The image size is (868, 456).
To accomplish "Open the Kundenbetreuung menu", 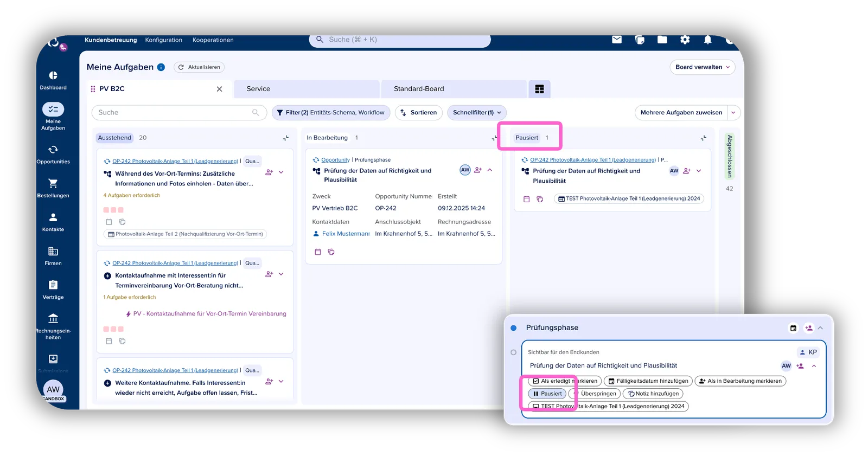I will pyautogui.click(x=111, y=40).
